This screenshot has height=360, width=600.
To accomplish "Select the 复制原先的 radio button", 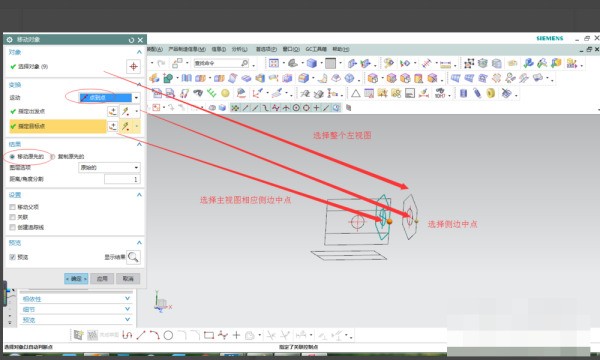I will [53, 156].
